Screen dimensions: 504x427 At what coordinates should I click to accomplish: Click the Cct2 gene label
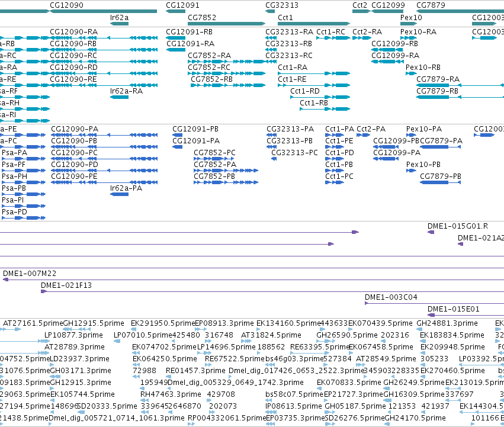point(359,5)
